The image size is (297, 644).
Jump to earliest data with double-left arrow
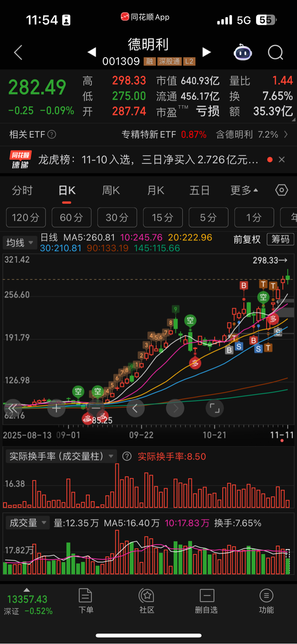coord(13,408)
